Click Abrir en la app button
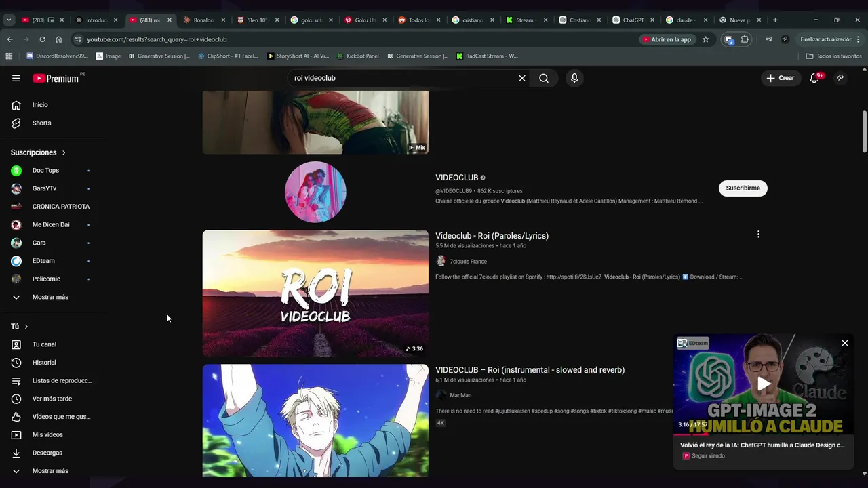 pyautogui.click(x=667, y=39)
